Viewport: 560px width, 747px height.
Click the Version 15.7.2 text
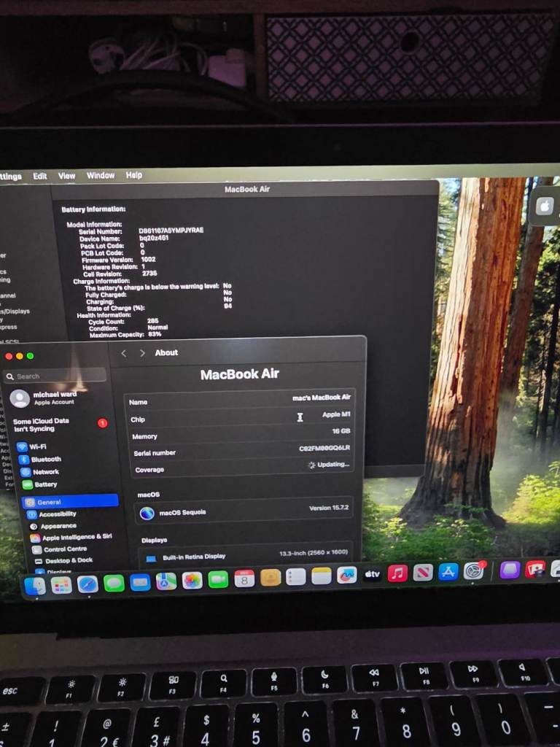point(329,508)
